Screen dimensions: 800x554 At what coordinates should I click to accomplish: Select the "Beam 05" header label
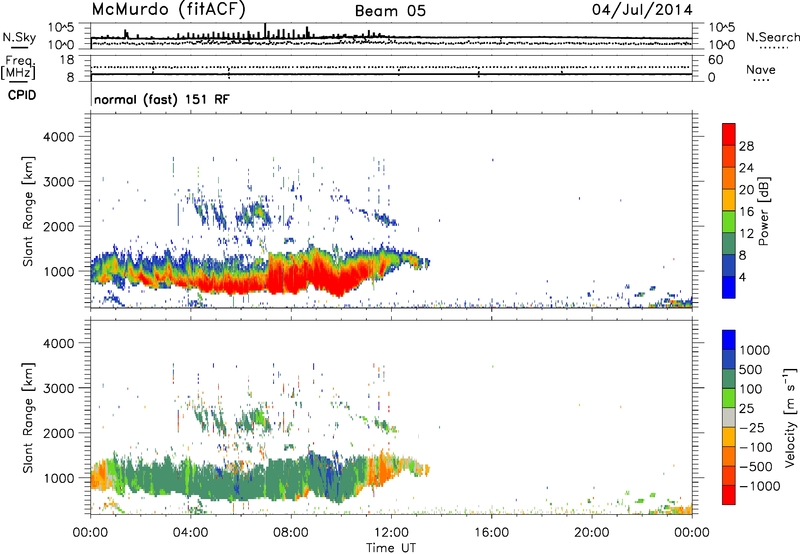[390, 11]
